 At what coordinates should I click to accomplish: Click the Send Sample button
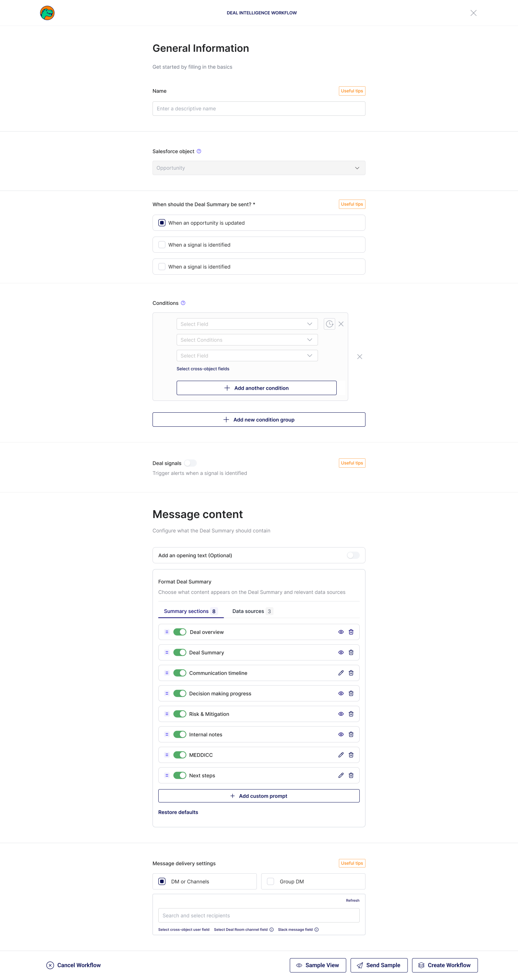tap(379, 965)
